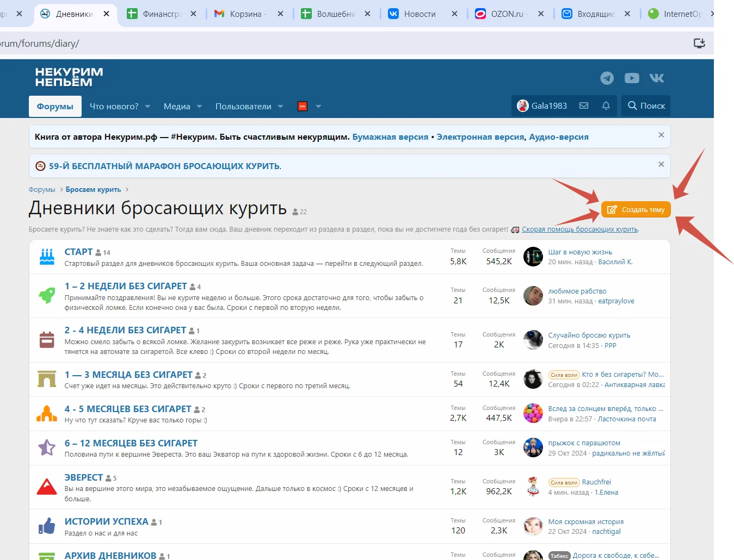Click avatar beside прыжок с парашютом
This screenshot has height=560, width=734.
(x=533, y=447)
